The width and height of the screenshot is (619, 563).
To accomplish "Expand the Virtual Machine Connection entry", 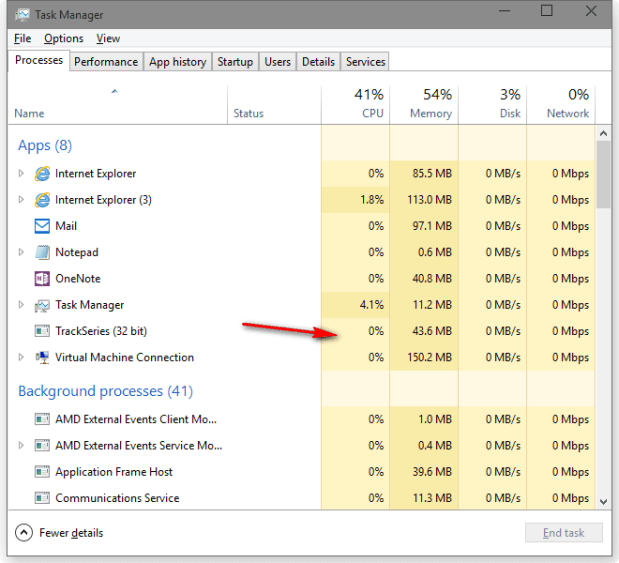I will [21, 357].
